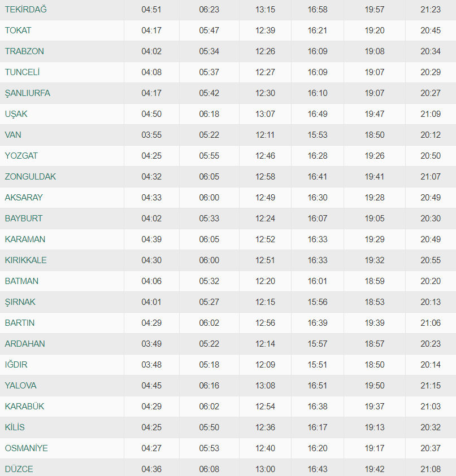The width and height of the screenshot is (456, 476).
Task: Click the 03:49 time in ARDAHAN row
Action: [151, 344]
